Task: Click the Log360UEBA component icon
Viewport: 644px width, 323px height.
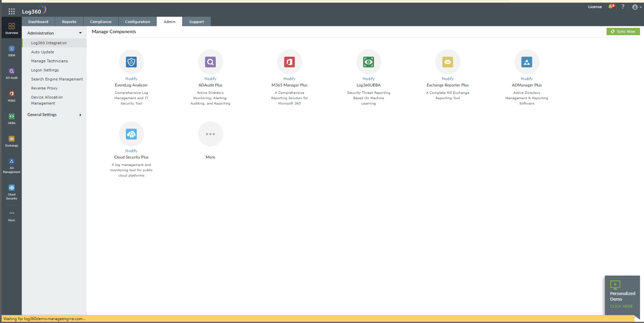Action: (x=369, y=62)
